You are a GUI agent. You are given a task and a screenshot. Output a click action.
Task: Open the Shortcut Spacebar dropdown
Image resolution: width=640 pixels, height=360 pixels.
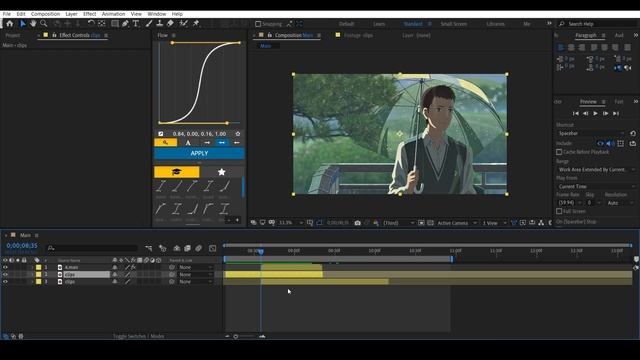pyautogui.click(x=591, y=133)
